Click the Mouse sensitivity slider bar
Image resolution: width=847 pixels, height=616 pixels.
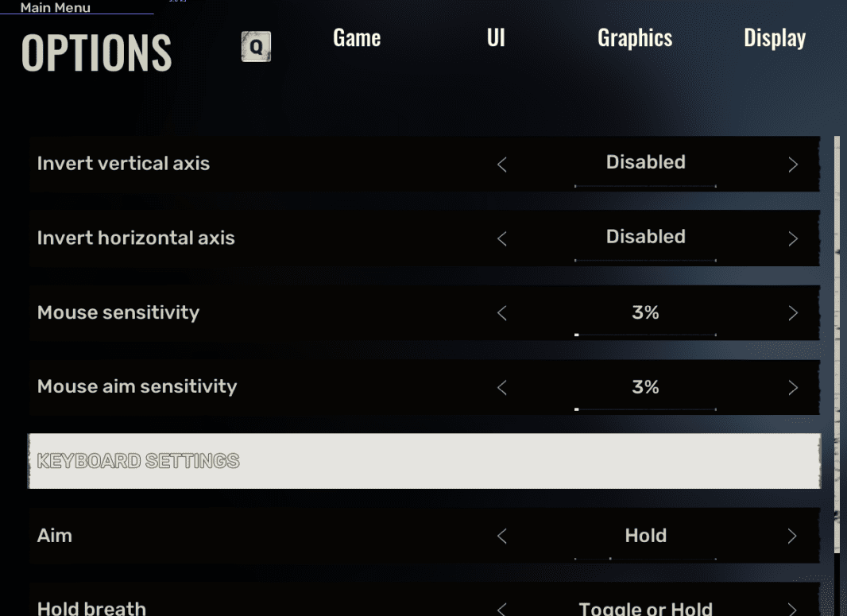[x=645, y=335]
